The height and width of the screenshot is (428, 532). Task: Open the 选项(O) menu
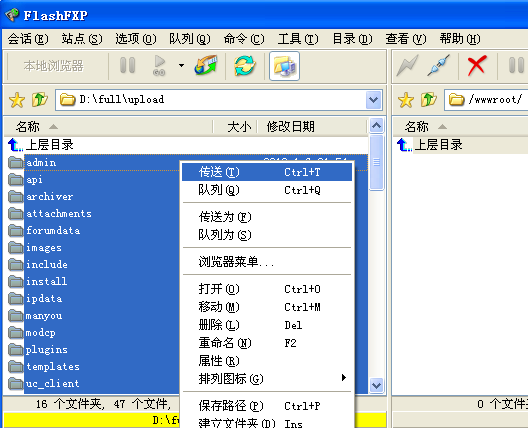coord(136,39)
